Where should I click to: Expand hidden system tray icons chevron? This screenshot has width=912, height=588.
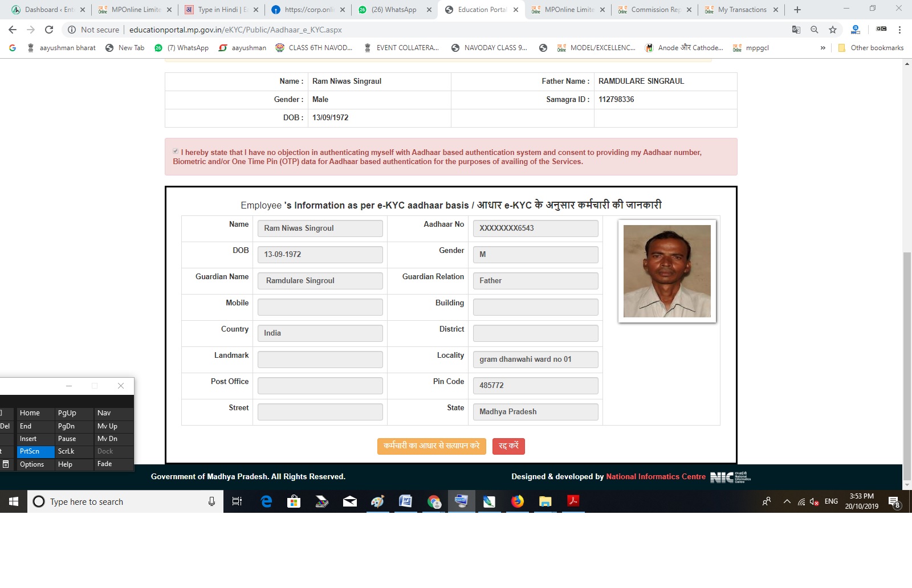tap(787, 502)
